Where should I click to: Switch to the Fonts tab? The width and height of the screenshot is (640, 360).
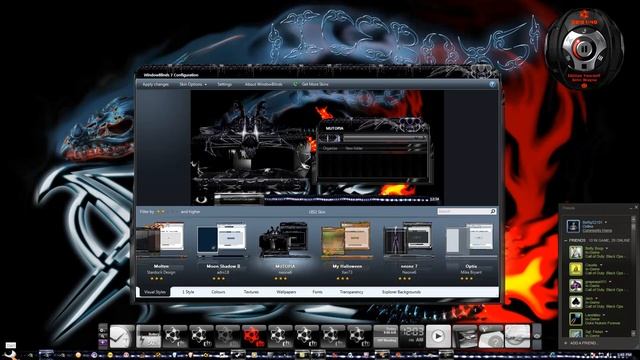[x=317, y=292]
